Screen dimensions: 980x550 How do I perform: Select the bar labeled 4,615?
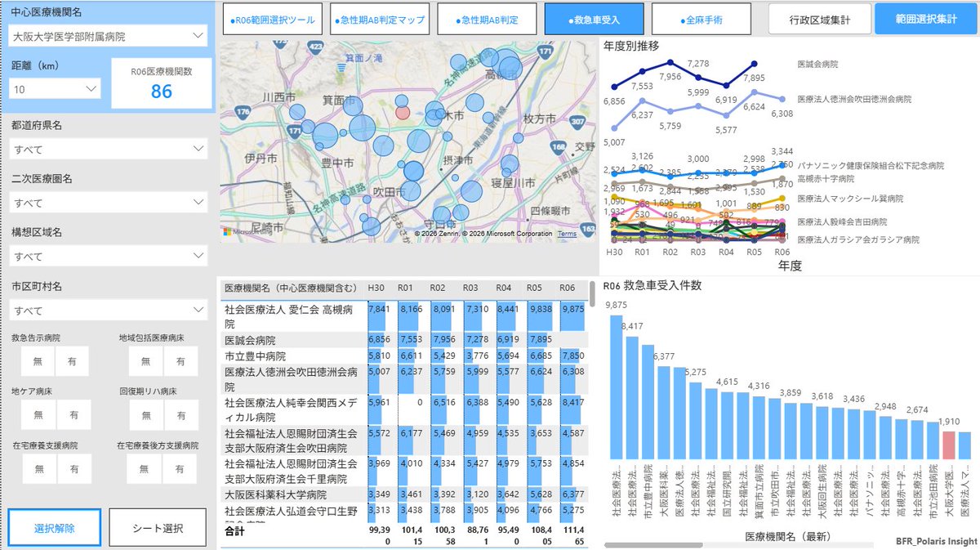tap(727, 425)
